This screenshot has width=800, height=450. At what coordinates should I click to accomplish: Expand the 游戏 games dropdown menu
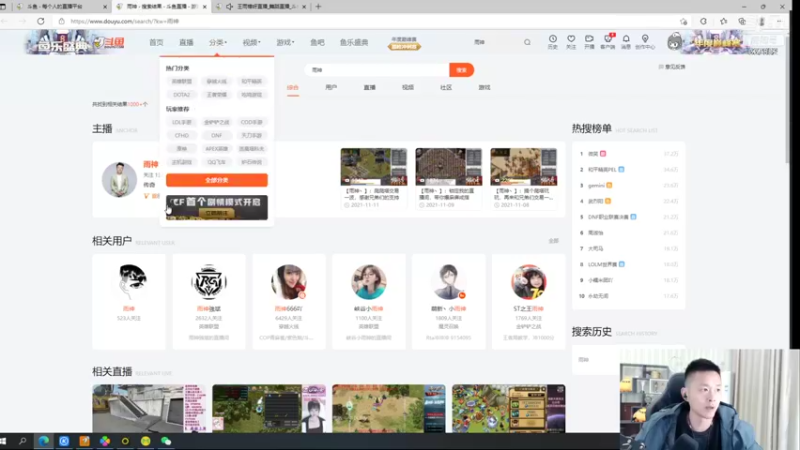pos(285,42)
